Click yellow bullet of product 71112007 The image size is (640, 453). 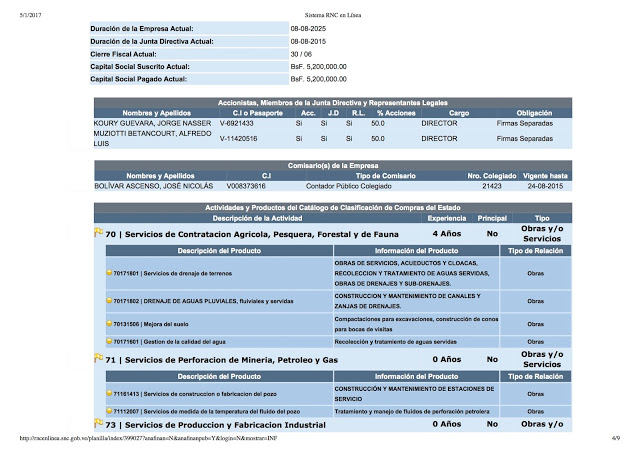109,411
